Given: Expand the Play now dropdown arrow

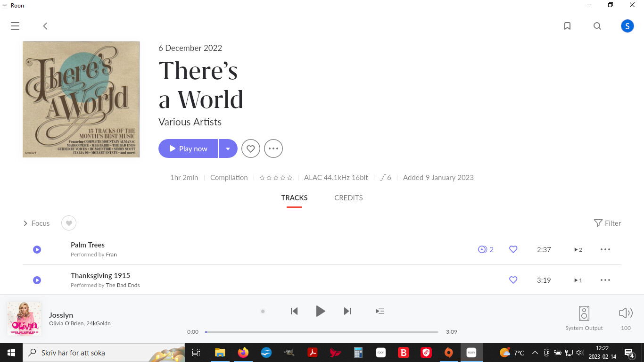Looking at the screenshot, I should click(x=228, y=148).
